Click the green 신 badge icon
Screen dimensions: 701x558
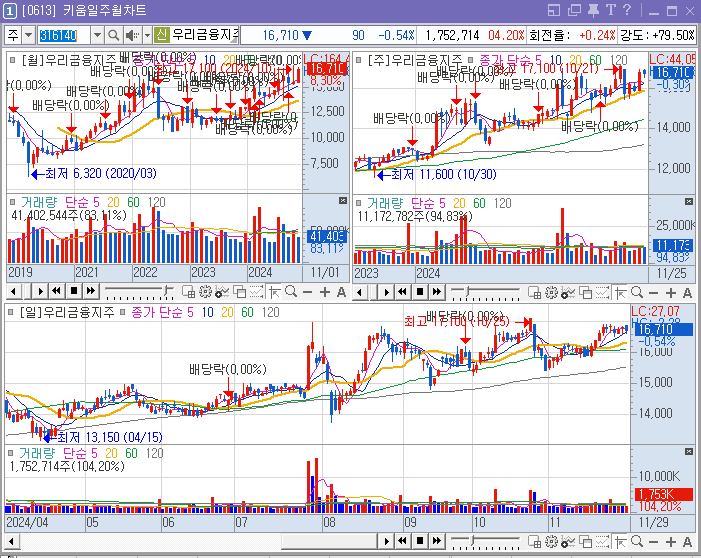tap(161, 34)
